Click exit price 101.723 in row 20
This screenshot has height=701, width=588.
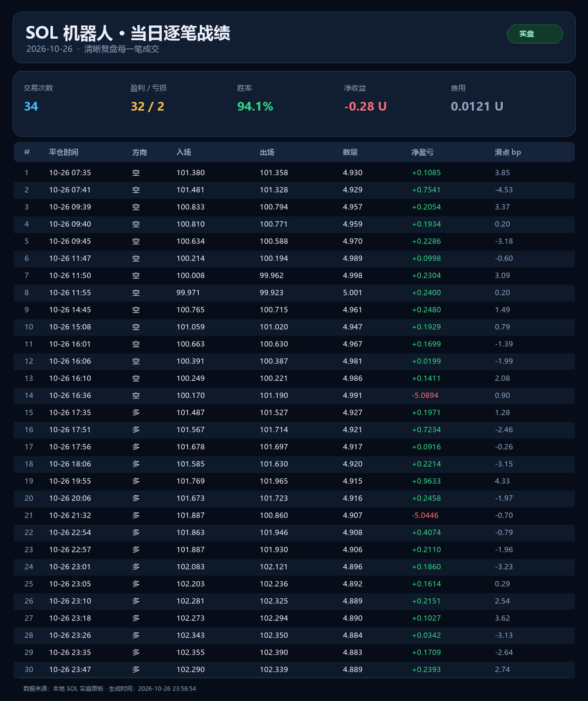pyautogui.click(x=274, y=498)
